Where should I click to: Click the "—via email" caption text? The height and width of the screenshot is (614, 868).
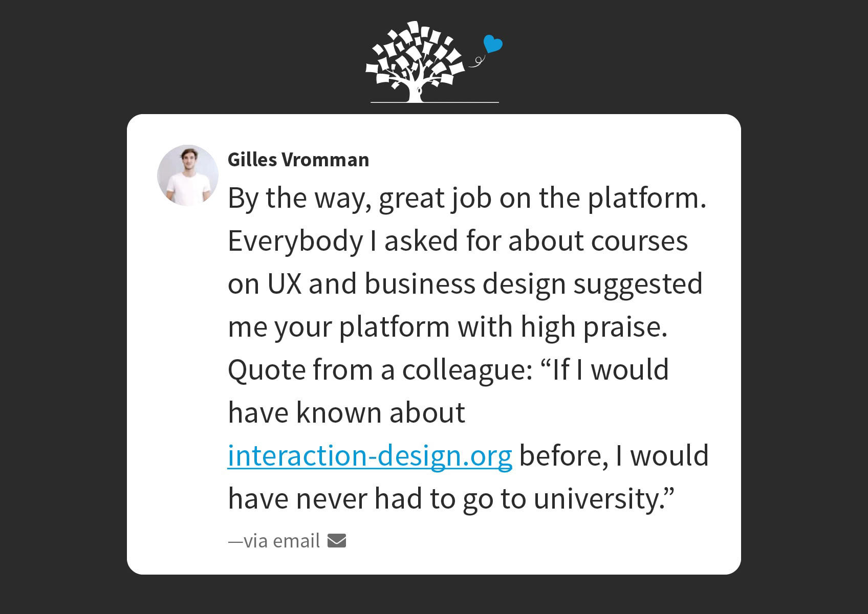[274, 541]
